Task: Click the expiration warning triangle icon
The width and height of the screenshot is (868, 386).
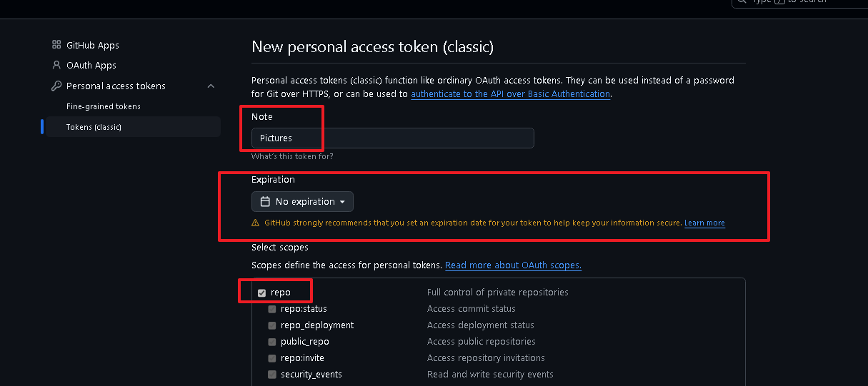Action: [x=256, y=223]
